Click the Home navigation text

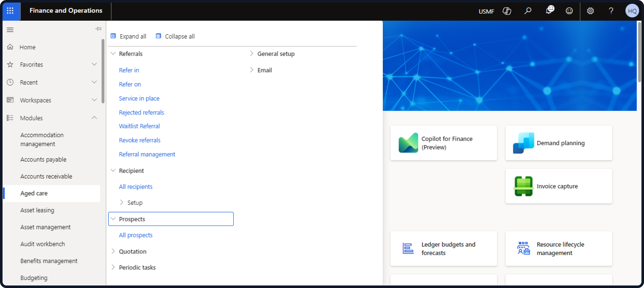coord(27,47)
